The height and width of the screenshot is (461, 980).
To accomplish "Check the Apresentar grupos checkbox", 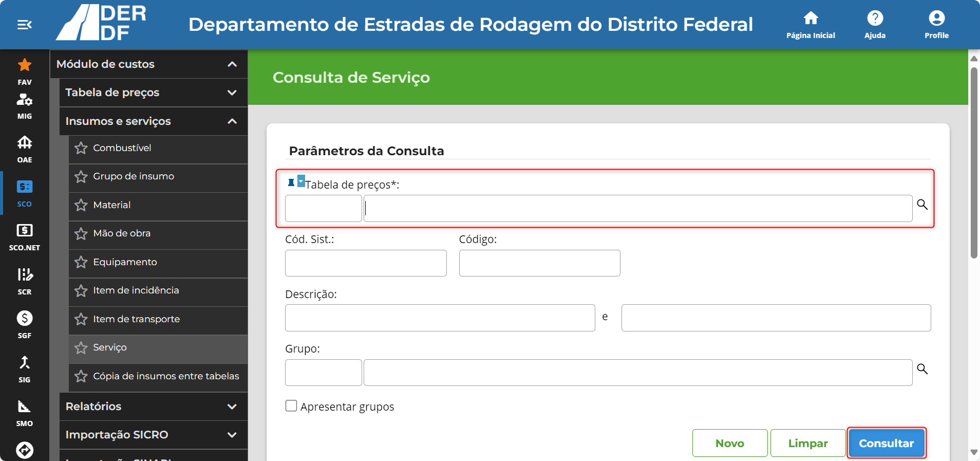I will (291, 406).
